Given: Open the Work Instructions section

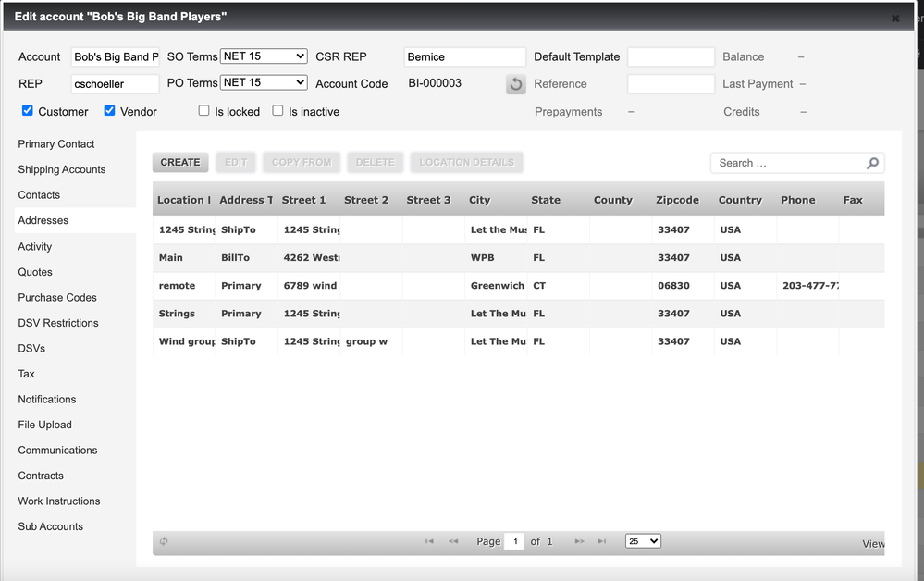Looking at the screenshot, I should [59, 501].
